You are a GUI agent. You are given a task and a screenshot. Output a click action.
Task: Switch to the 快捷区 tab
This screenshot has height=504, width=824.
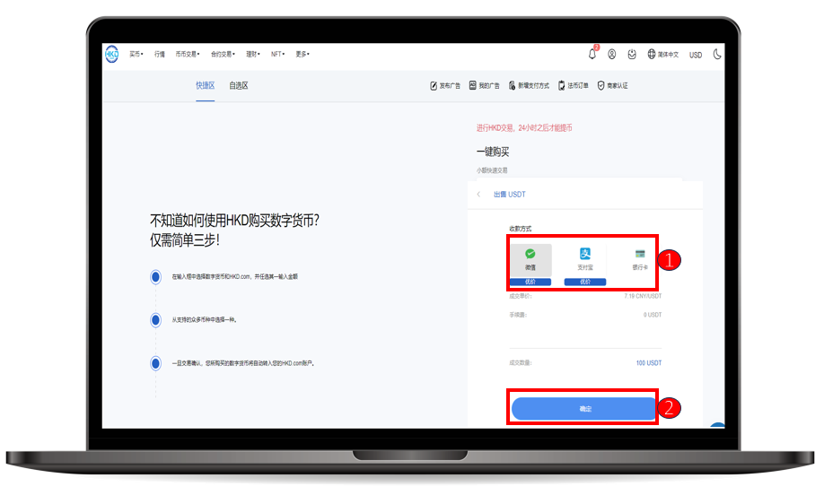click(x=206, y=86)
